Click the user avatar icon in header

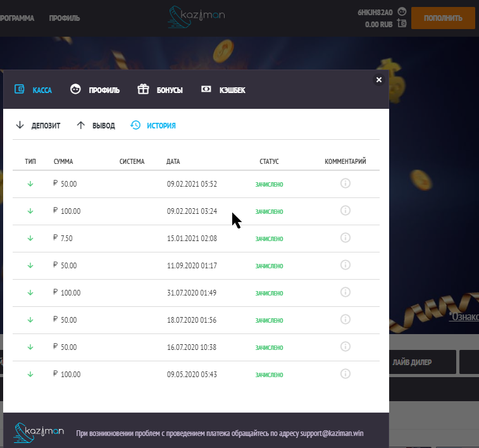402,12
